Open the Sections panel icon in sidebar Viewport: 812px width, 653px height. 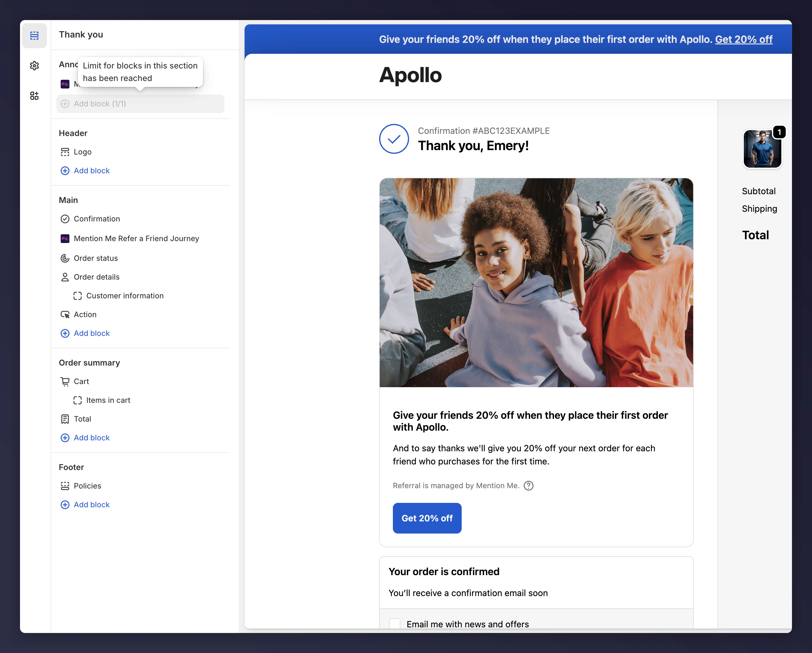(34, 35)
